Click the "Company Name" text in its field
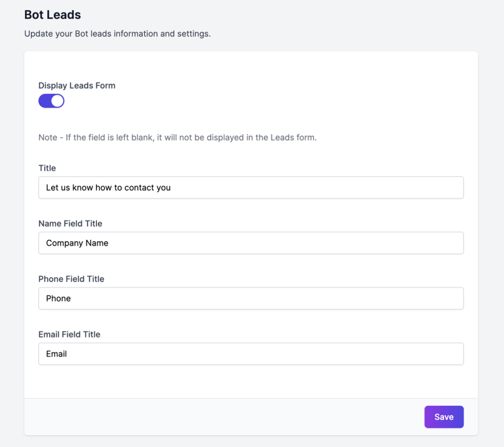Screen dimensions: 504x447 tap(77, 243)
